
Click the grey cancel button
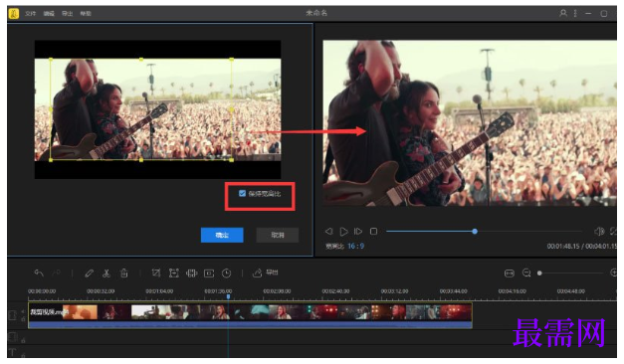(278, 235)
